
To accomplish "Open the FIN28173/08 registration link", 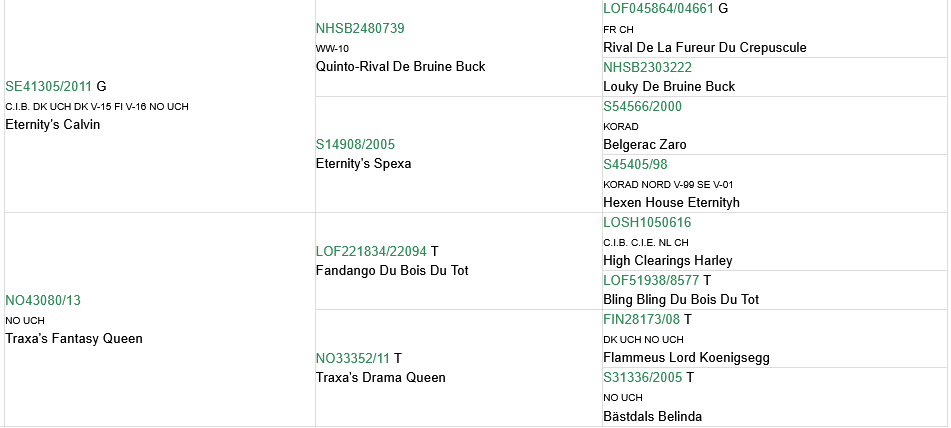I will (x=641, y=319).
